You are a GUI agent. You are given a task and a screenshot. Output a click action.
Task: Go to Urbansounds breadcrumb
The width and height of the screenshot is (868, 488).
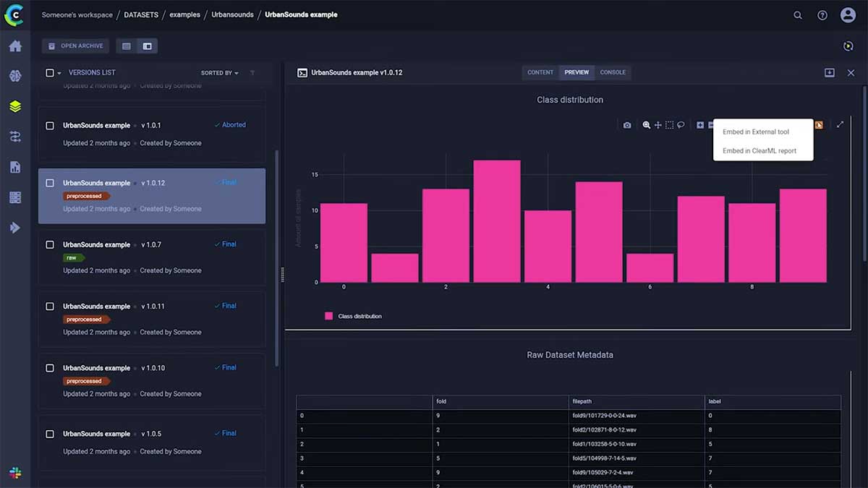[x=232, y=14]
